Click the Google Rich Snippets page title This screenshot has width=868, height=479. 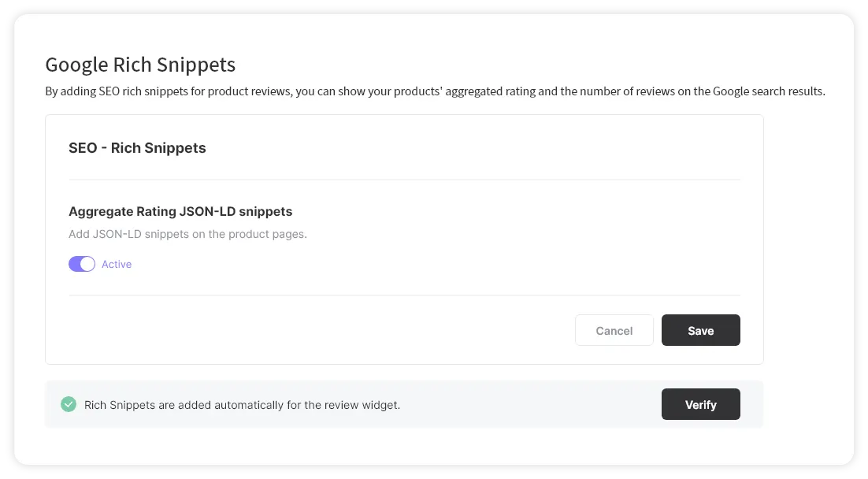[140, 65]
